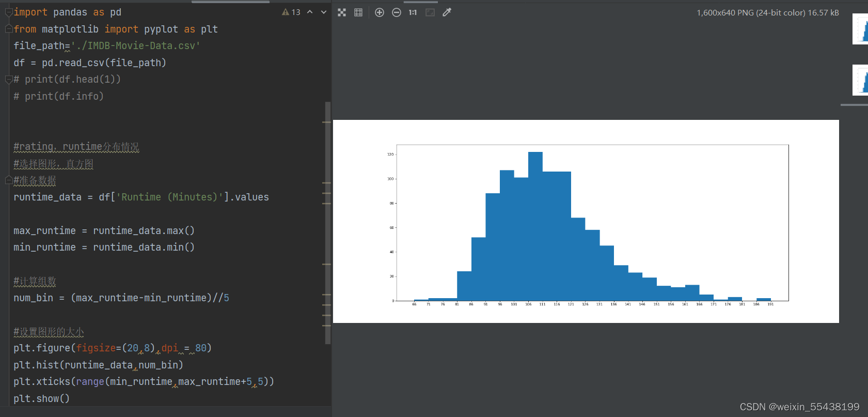Screen dimensions: 868x417
Task: Click the 'min_runtime = runtime_data.min()' line
Action: pos(104,248)
